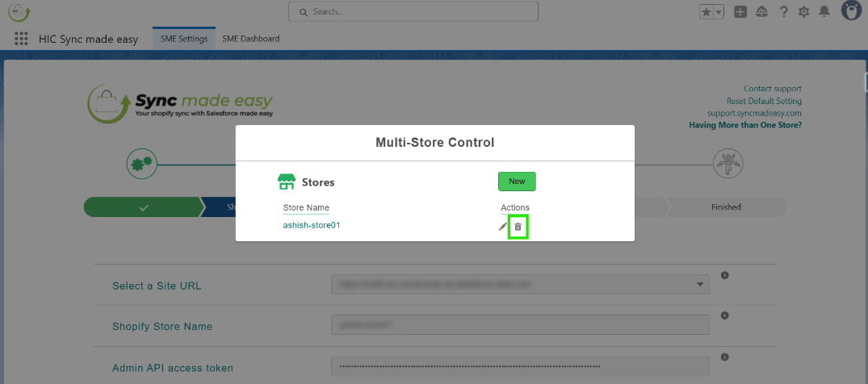
Task: Open the Contact support link
Action: tap(772, 89)
